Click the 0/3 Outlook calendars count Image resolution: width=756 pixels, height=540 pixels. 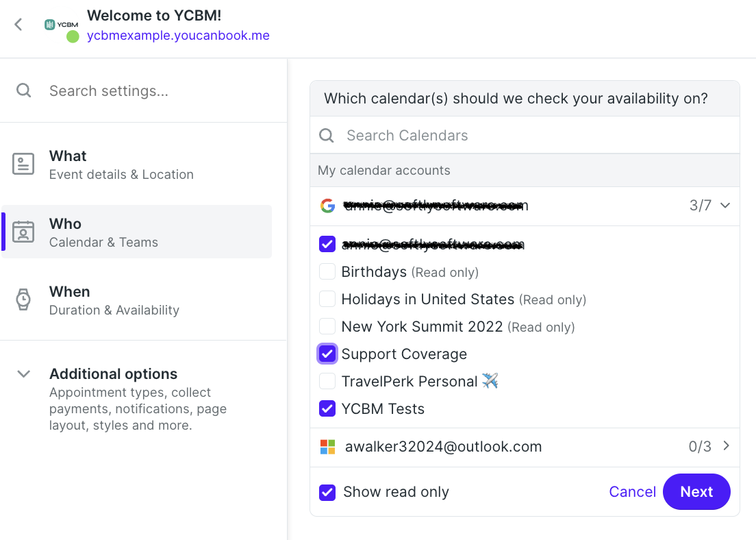coord(700,447)
